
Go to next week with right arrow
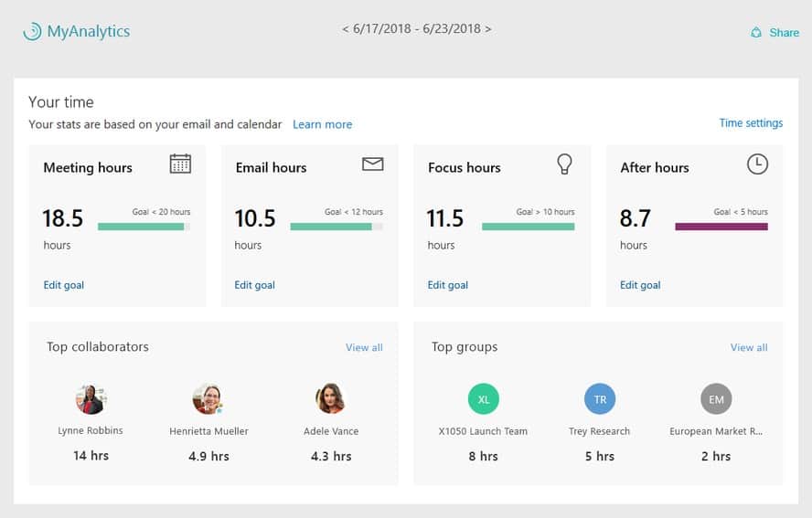pos(488,29)
